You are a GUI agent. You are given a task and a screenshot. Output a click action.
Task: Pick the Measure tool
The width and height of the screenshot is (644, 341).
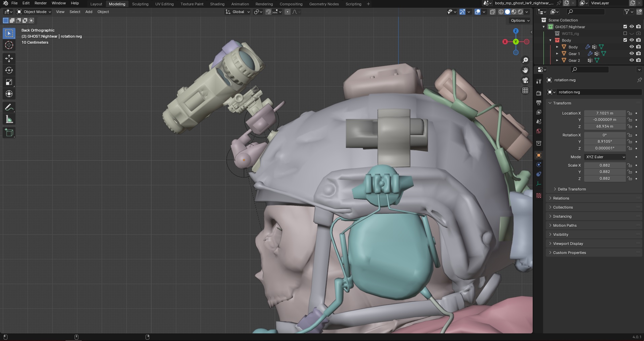click(9, 119)
